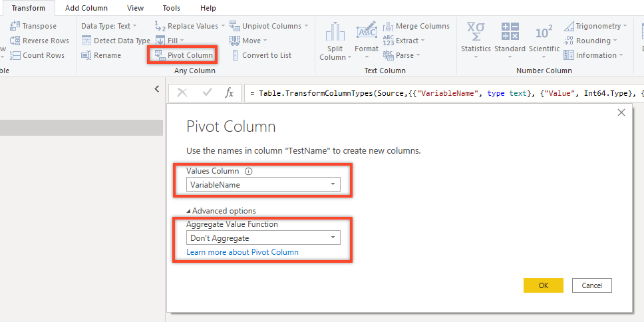Click the Count Rows command
Image resolution: width=644 pixels, height=322 pixels.
click(x=37, y=55)
